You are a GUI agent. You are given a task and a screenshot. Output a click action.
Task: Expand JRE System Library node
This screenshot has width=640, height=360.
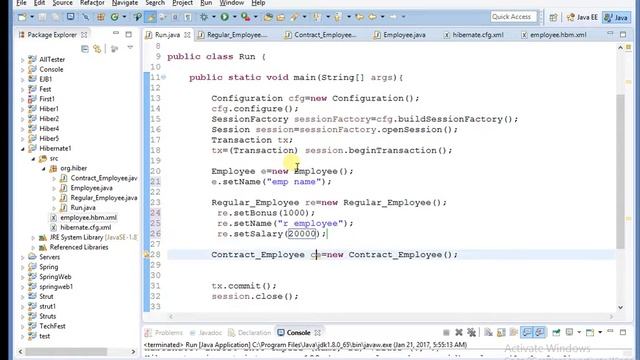point(33,238)
